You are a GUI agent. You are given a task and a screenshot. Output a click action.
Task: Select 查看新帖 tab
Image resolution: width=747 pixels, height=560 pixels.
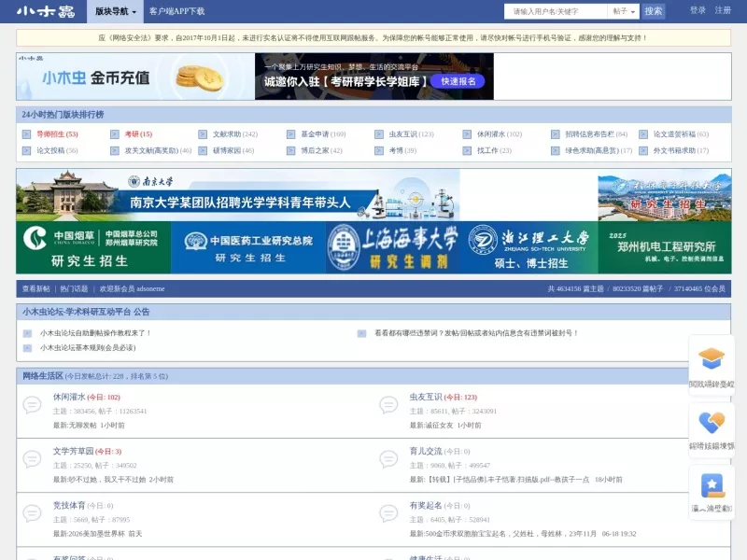[x=35, y=288]
